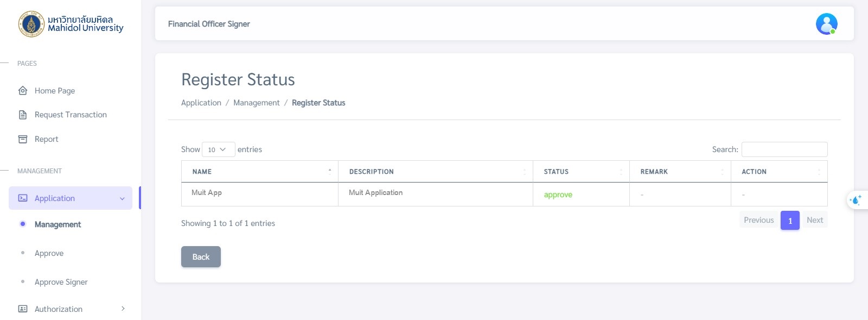The image size is (868, 320).
Task: Go to pagination page 1
Action: point(790,221)
